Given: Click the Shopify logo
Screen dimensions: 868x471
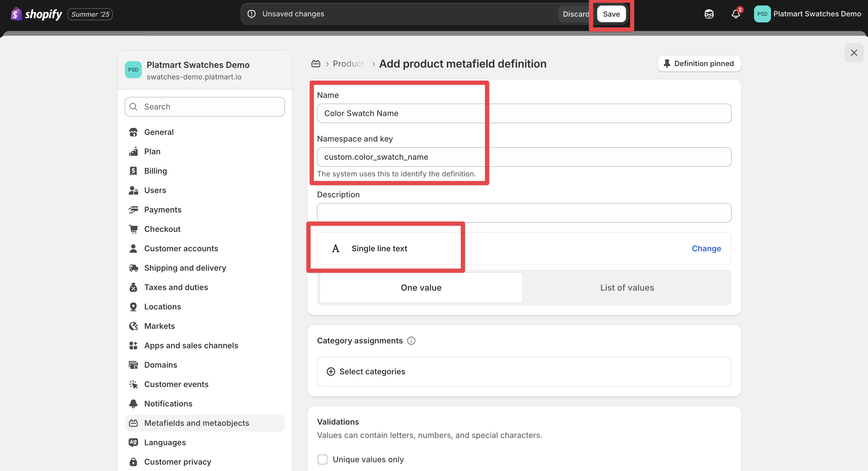Looking at the screenshot, I should point(36,14).
